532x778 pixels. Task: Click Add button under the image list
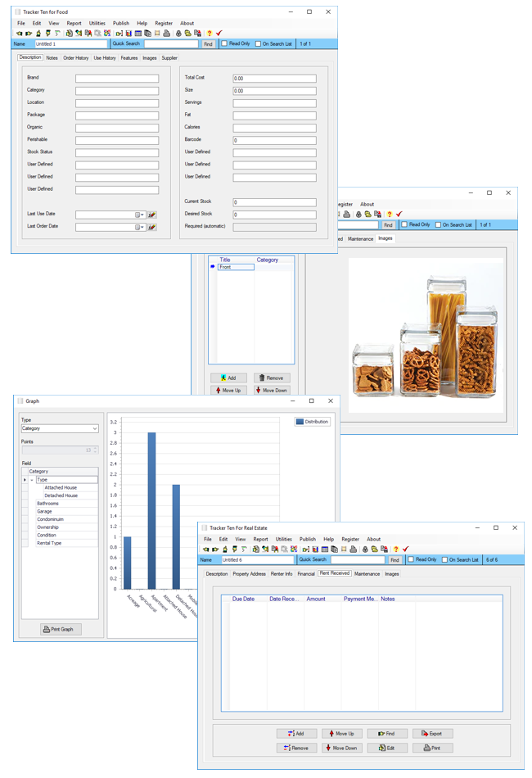tap(228, 378)
